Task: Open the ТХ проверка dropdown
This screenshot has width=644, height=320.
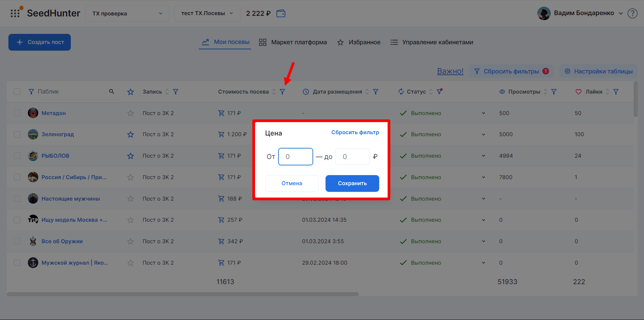Action: pyautogui.click(x=127, y=13)
